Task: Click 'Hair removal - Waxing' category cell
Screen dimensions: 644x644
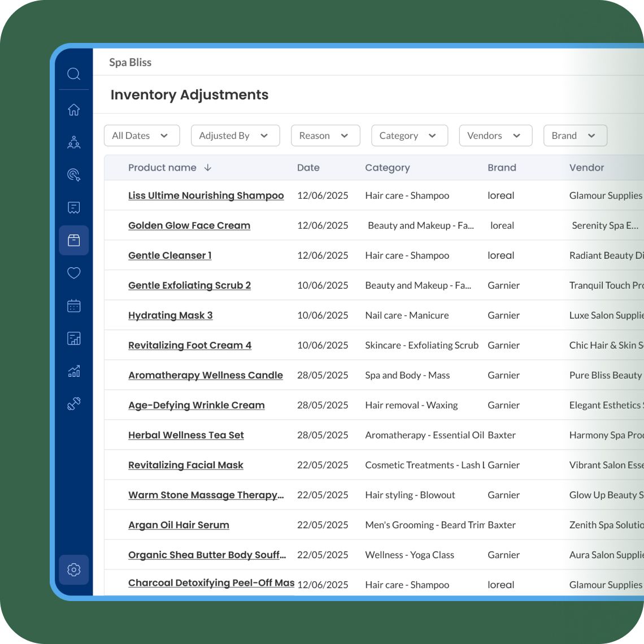Action: coord(411,406)
